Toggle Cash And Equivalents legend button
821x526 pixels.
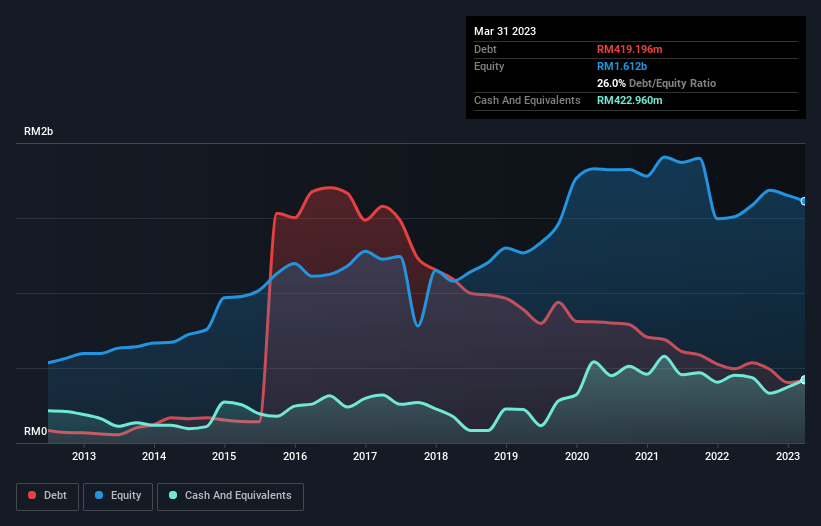pyautogui.click(x=230, y=496)
